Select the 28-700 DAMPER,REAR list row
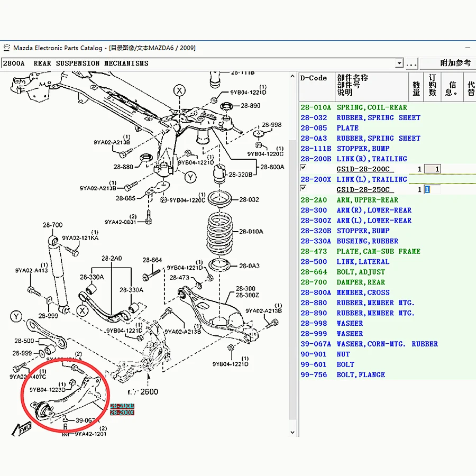 click(x=360, y=282)
